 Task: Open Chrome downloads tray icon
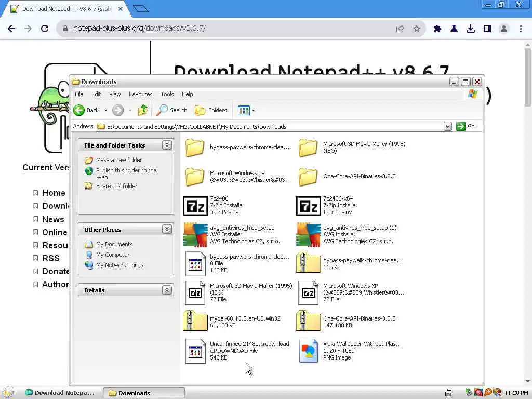pyautogui.click(x=471, y=29)
